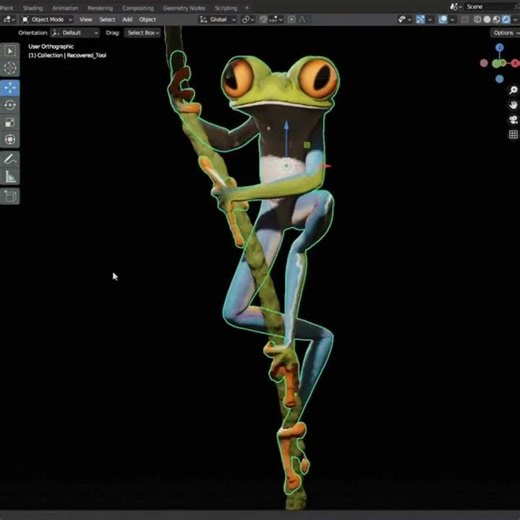Select the Select Box tool in toolbar
This screenshot has height=520, width=520.
(10, 51)
